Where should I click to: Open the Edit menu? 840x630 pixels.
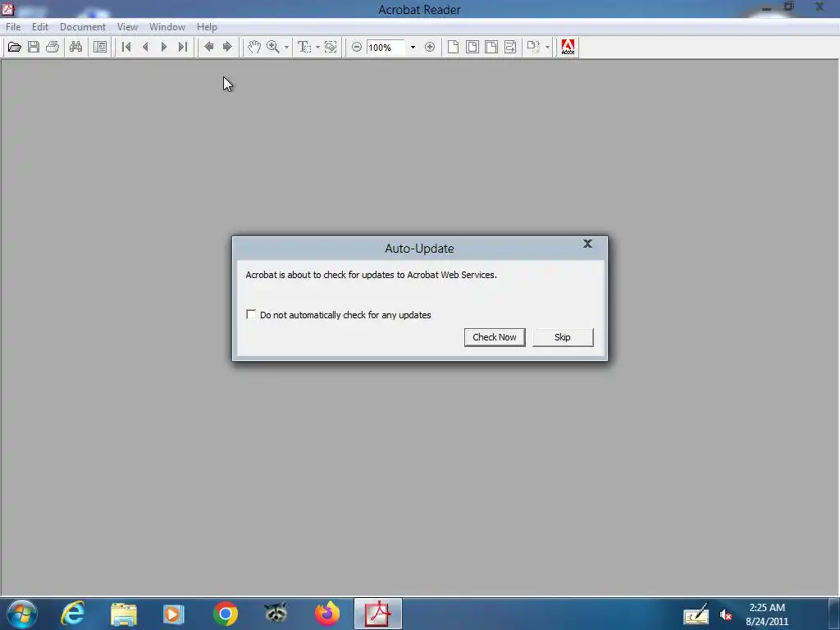(x=40, y=27)
